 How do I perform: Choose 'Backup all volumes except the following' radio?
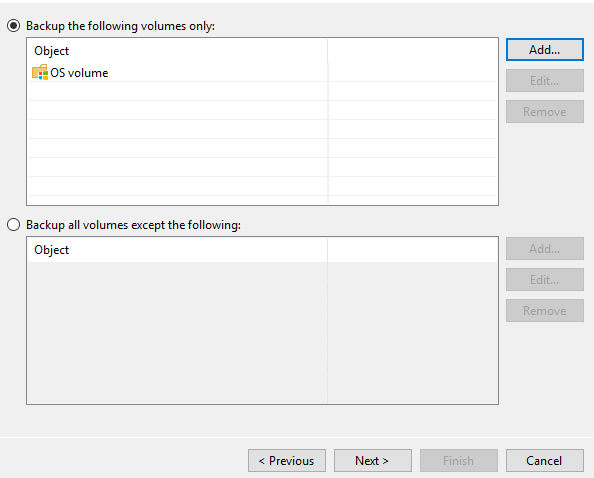pyautogui.click(x=14, y=225)
